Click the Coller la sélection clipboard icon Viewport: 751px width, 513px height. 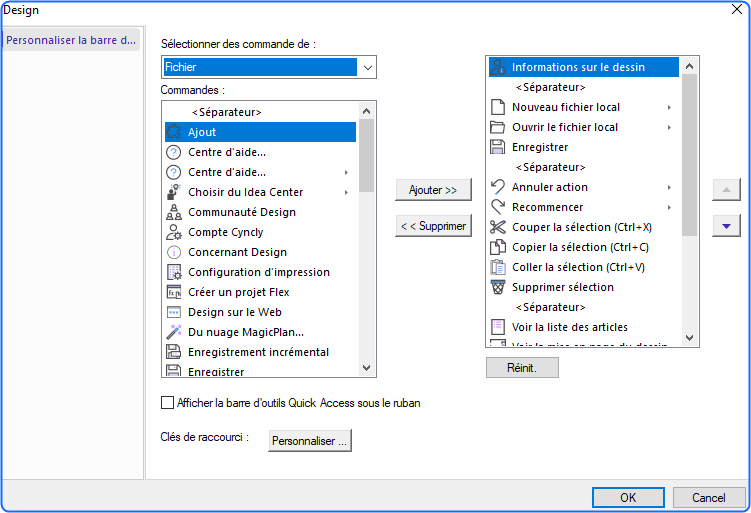tap(498, 267)
